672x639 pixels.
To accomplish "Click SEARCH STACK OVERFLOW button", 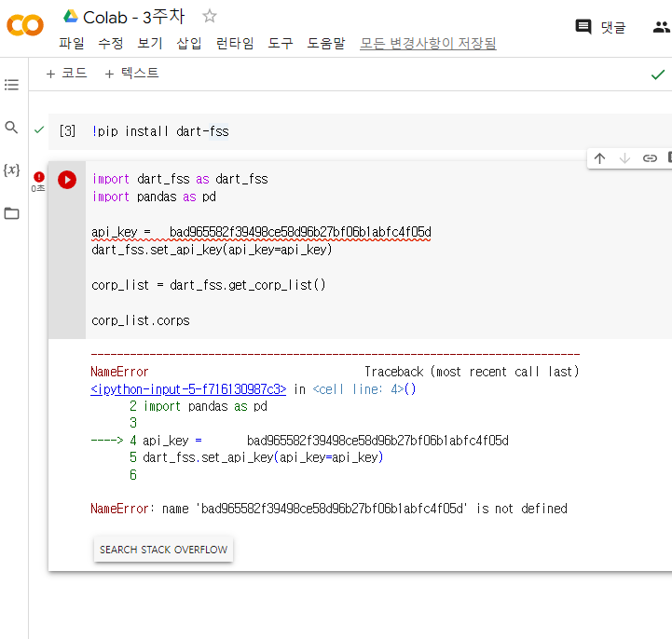I will click(x=164, y=550).
